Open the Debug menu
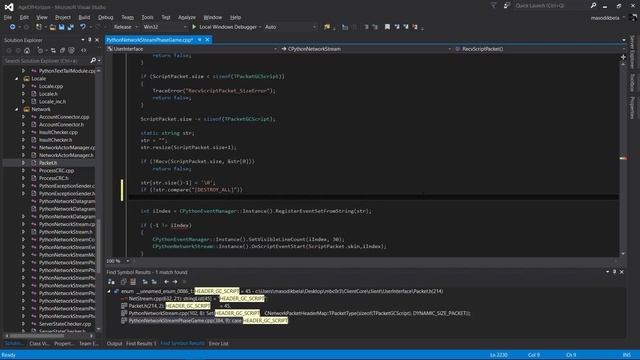The image size is (640, 360). (105, 17)
